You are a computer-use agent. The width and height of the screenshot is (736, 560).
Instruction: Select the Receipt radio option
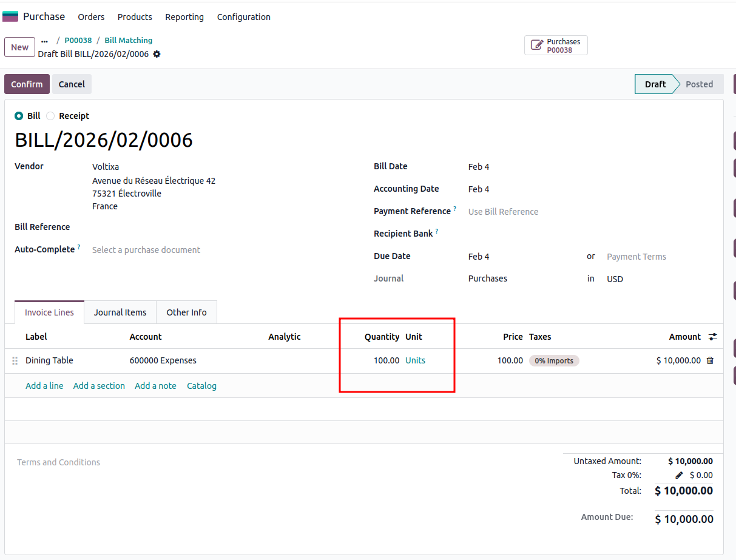(50, 116)
